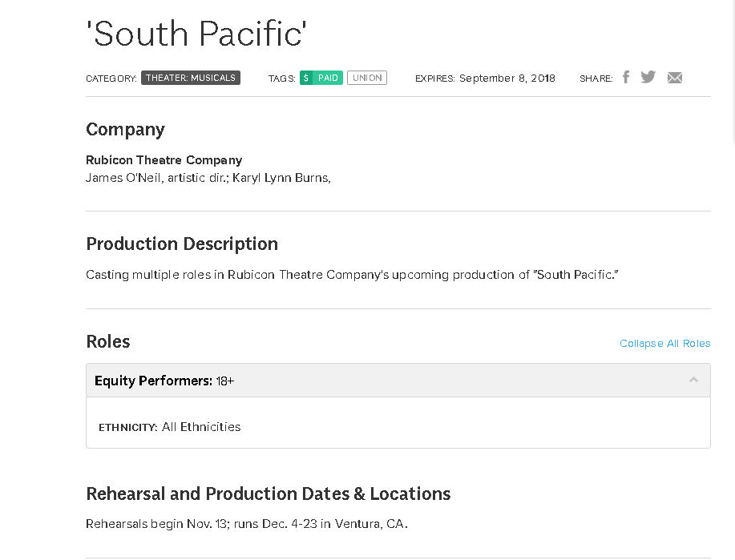Click the expiration date September 8, 2018
Image resolution: width=735 pixels, height=560 pixels.
tap(507, 78)
